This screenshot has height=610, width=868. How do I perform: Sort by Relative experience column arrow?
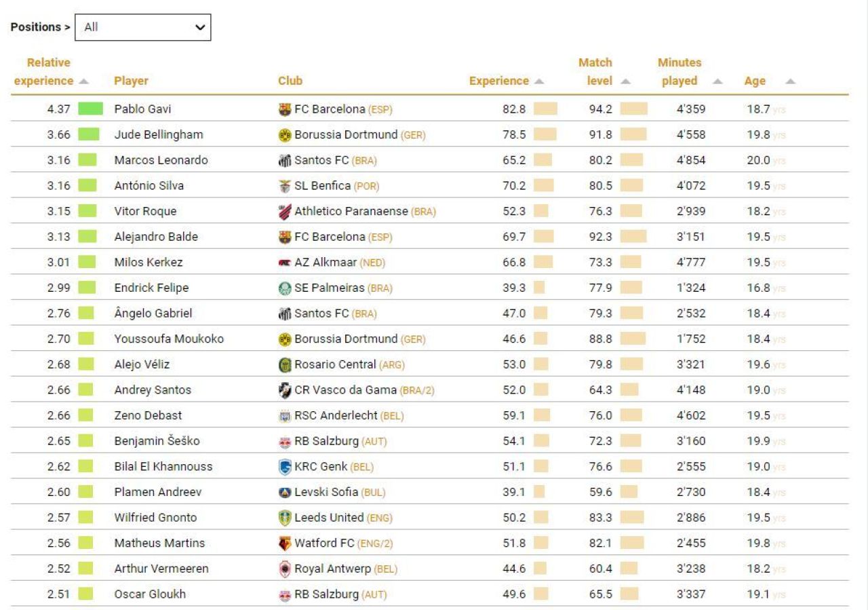83,81
